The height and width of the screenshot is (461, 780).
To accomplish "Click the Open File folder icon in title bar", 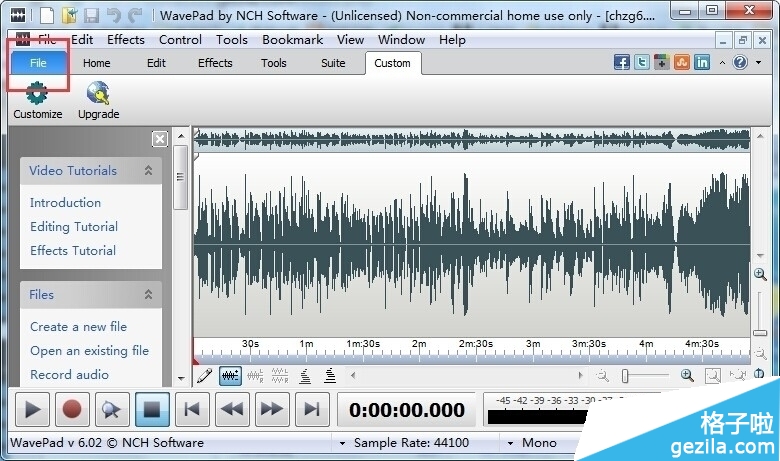I will tap(70, 16).
